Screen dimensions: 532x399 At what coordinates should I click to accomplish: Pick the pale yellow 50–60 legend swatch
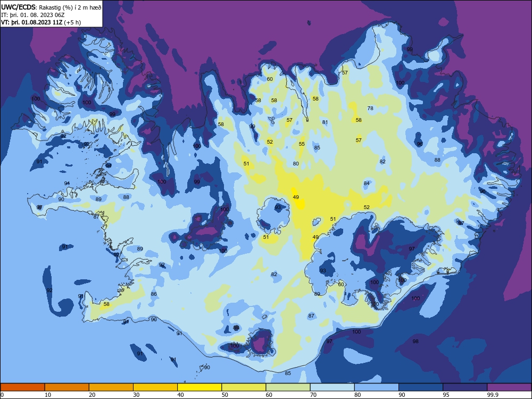coord(244,387)
